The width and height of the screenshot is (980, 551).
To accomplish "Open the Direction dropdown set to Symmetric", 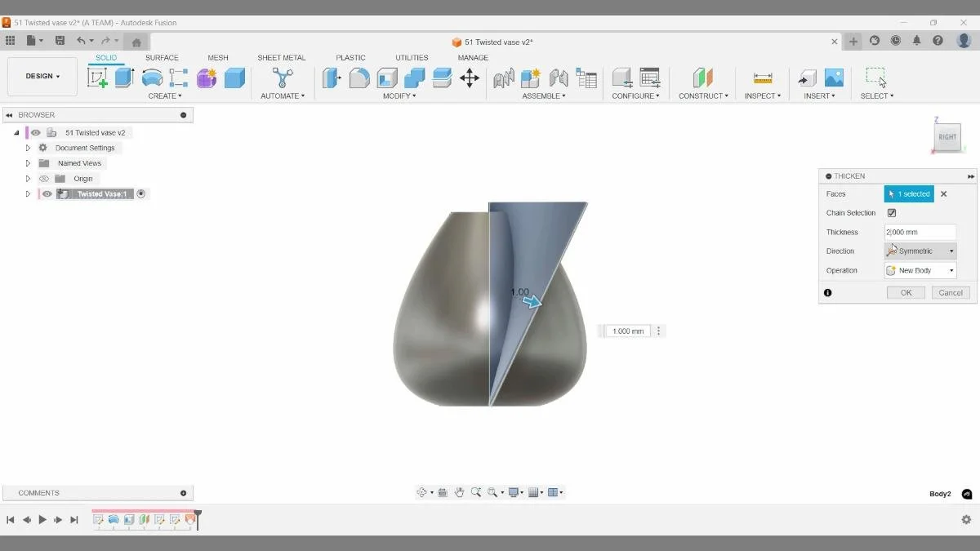I will [x=920, y=251].
